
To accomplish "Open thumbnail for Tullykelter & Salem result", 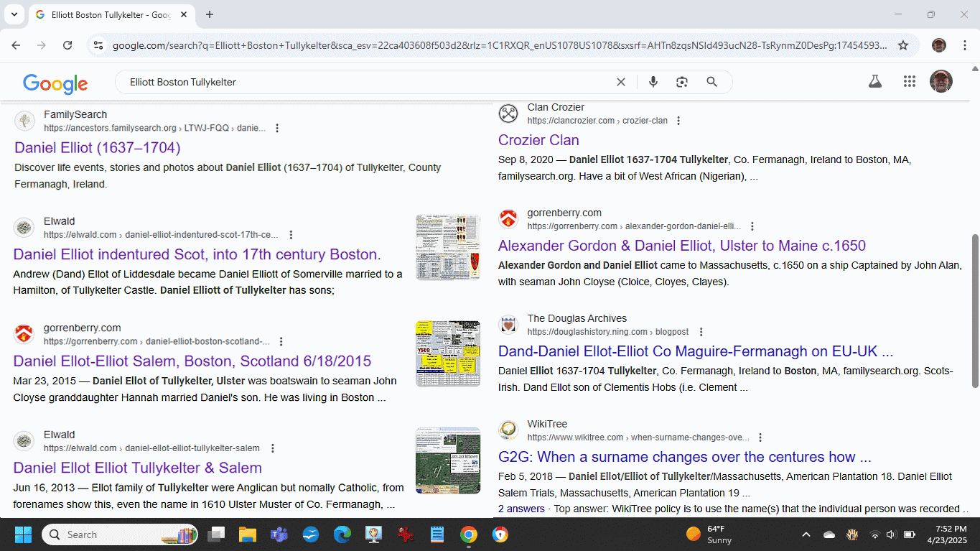I will [448, 460].
